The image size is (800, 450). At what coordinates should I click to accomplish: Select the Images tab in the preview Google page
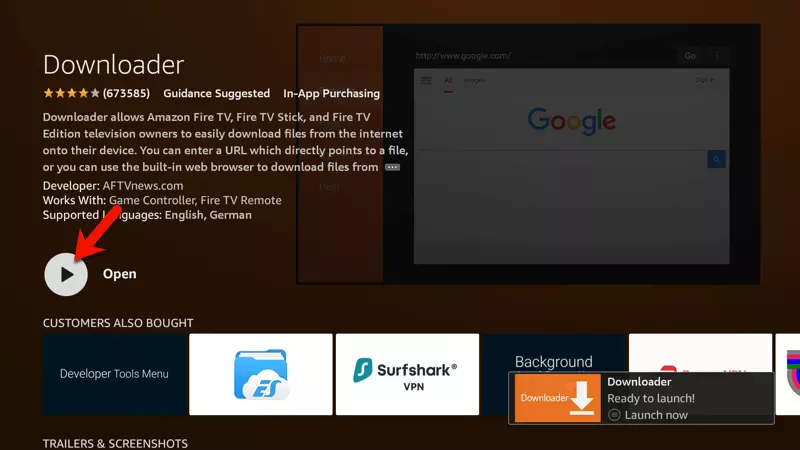pos(474,80)
